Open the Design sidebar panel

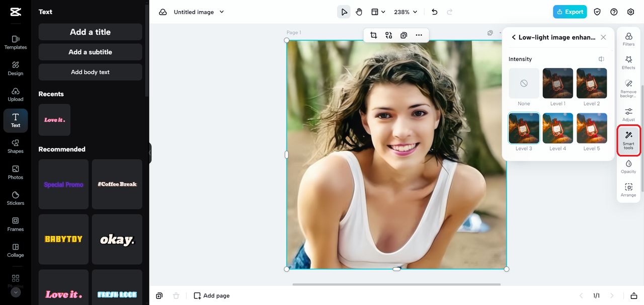(16, 68)
